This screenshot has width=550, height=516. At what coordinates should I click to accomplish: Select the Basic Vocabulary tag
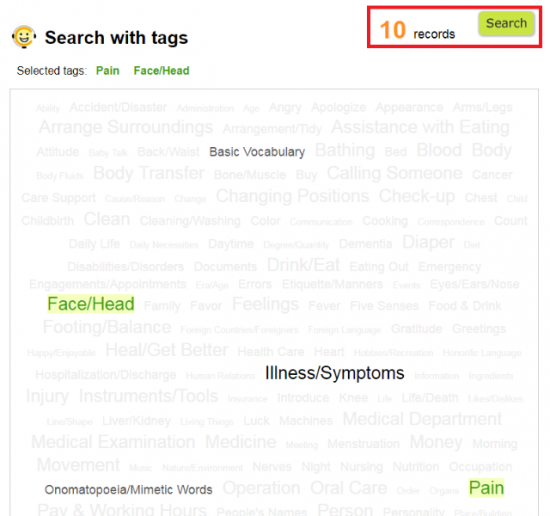pos(257,152)
